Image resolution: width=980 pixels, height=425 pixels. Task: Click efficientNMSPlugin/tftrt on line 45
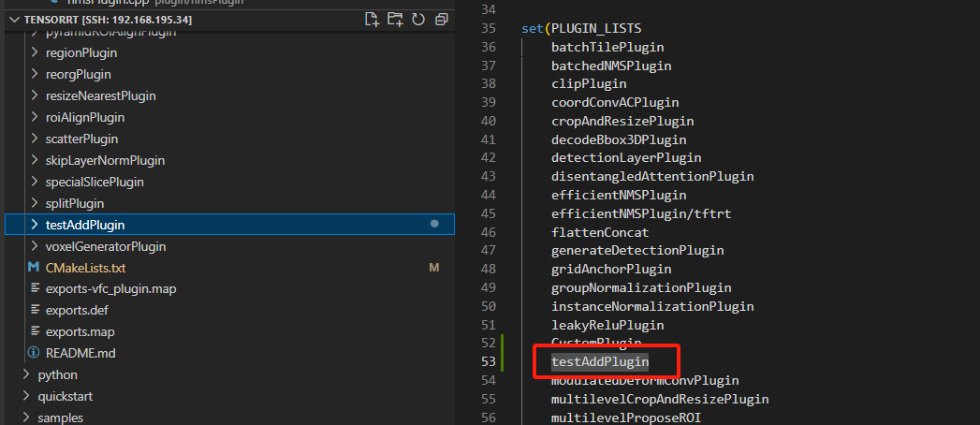point(641,213)
